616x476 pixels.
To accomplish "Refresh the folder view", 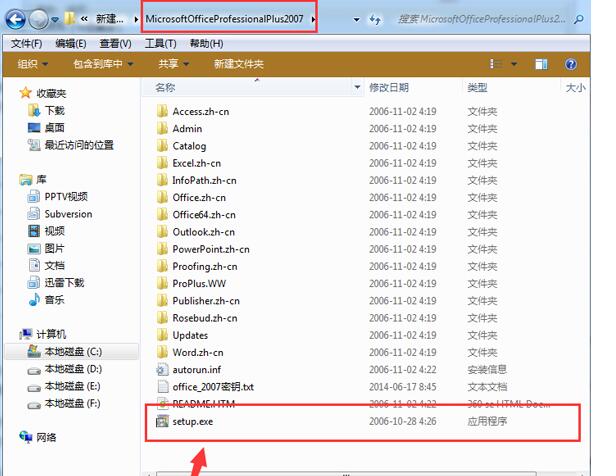I will tap(375, 19).
